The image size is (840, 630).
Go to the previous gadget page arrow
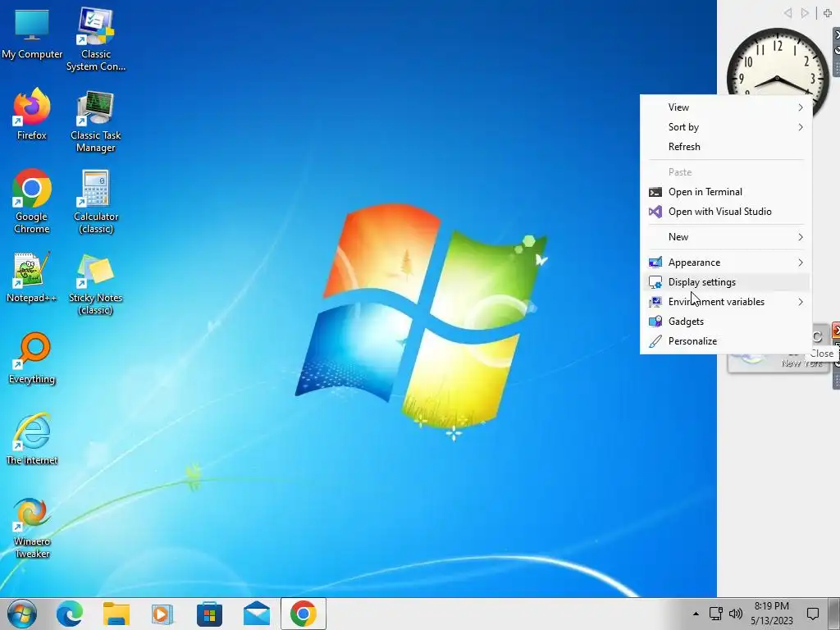tap(787, 13)
